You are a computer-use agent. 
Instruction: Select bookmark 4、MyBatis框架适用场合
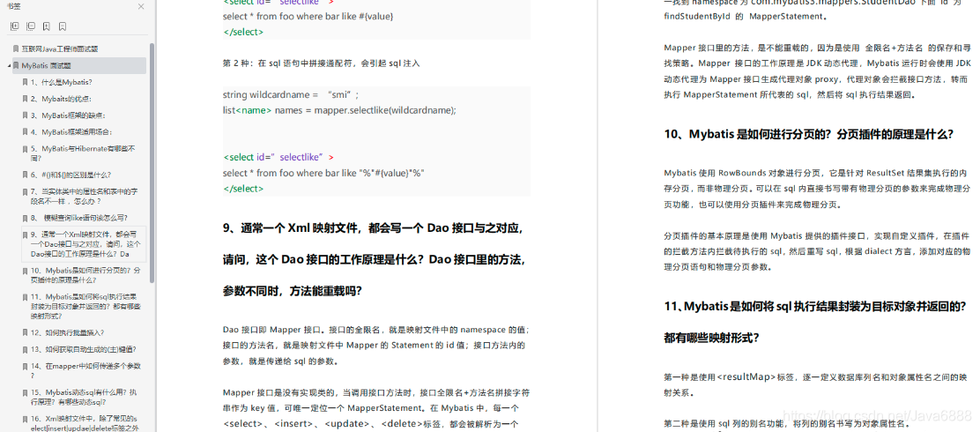pyautogui.click(x=71, y=132)
